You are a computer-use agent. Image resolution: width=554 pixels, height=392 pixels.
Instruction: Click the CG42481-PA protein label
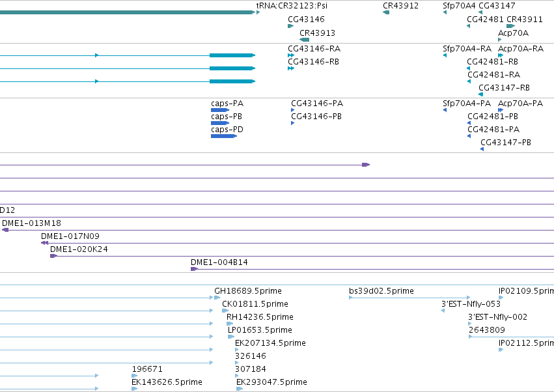pyautogui.click(x=493, y=130)
